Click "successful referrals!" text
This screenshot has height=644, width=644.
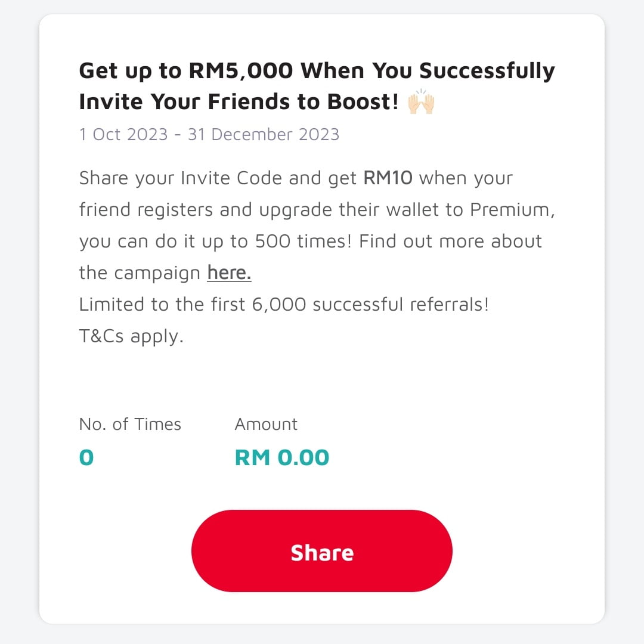(401, 305)
